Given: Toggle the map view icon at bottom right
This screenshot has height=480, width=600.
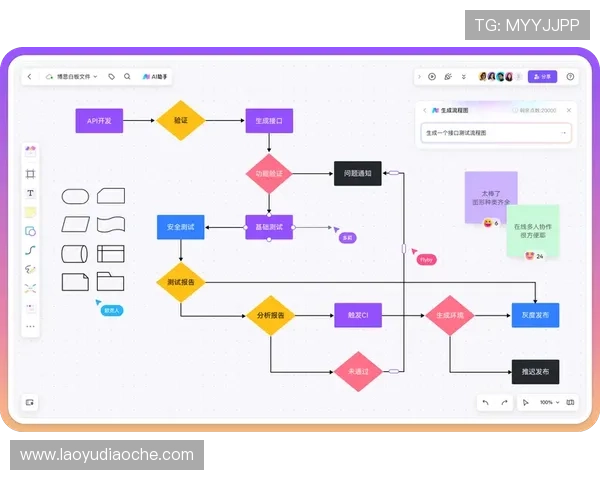Looking at the screenshot, I should 570,402.
